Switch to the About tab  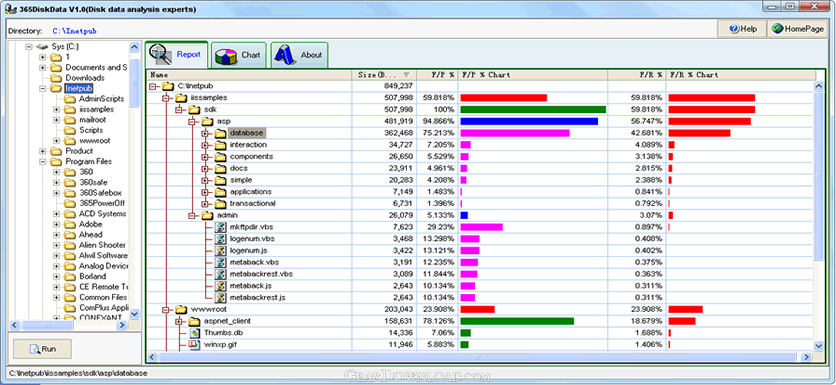[x=299, y=55]
